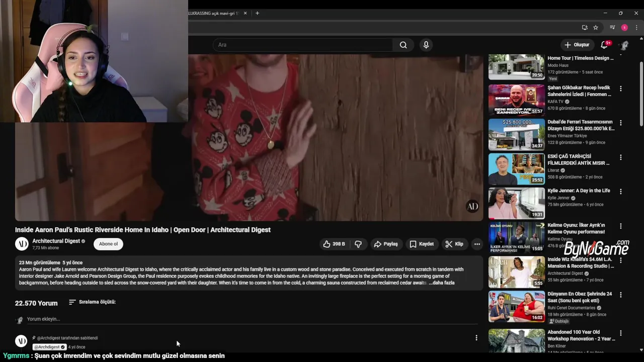Open the notifications bell
644x362 pixels.
pyautogui.click(x=604, y=45)
